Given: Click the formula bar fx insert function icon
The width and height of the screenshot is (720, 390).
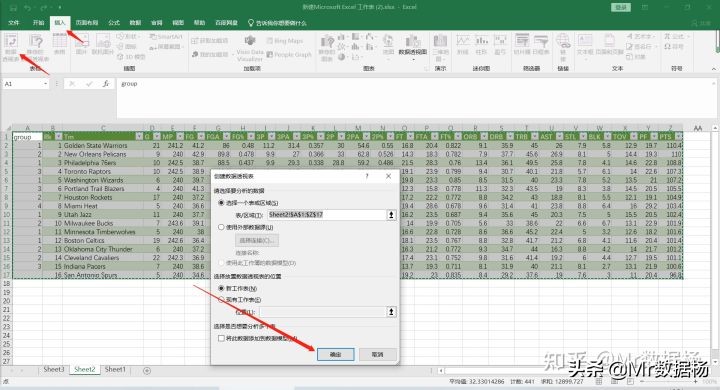Looking at the screenshot, I should click(x=106, y=84).
